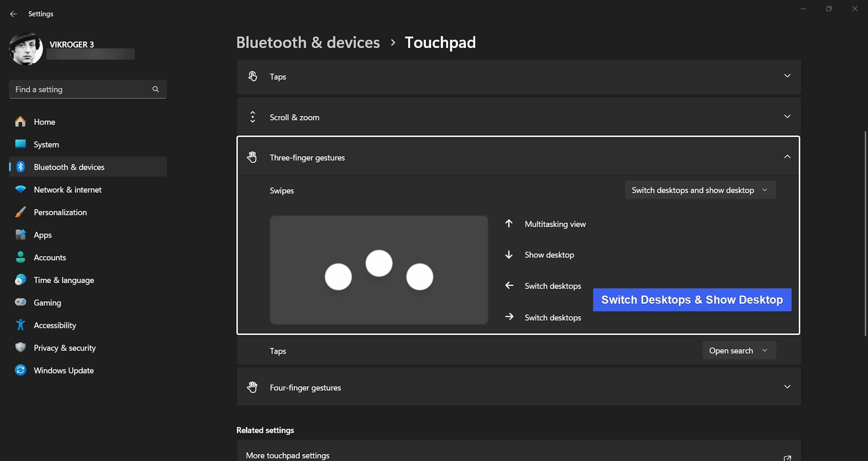Screen dimensions: 868x461
Task: Click the search magnifier icon
Action: click(155, 89)
